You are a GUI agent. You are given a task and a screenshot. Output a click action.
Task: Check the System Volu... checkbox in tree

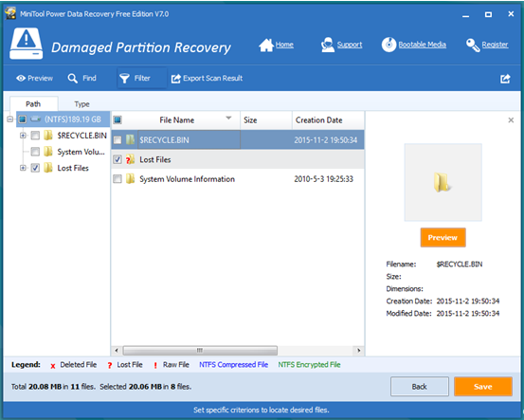pyautogui.click(x=35, y=152)
